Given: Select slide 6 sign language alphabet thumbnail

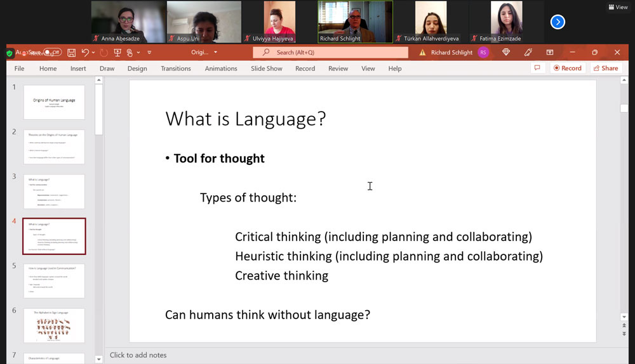Looking at the screenshot, I should [x=54, y=326].
